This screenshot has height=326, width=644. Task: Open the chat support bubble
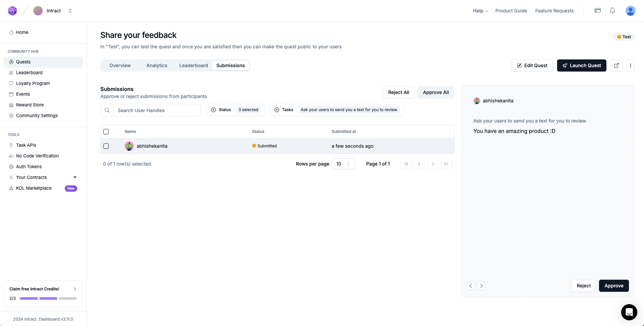click(x=629, y=312)
